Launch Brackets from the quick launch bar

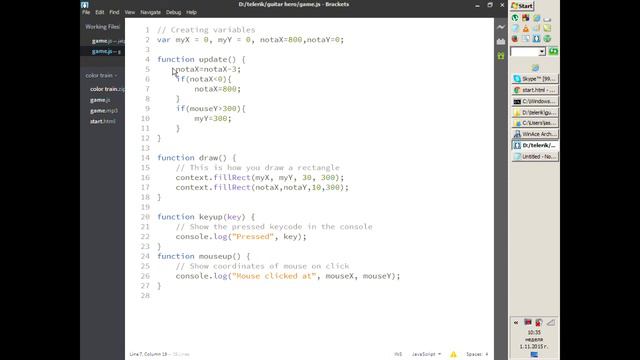[536, 39]
